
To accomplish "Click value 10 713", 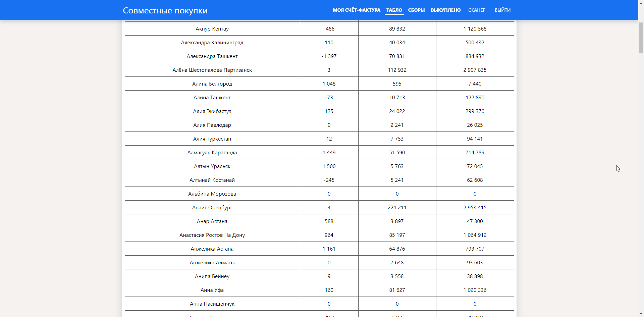I will pos(397,98).
